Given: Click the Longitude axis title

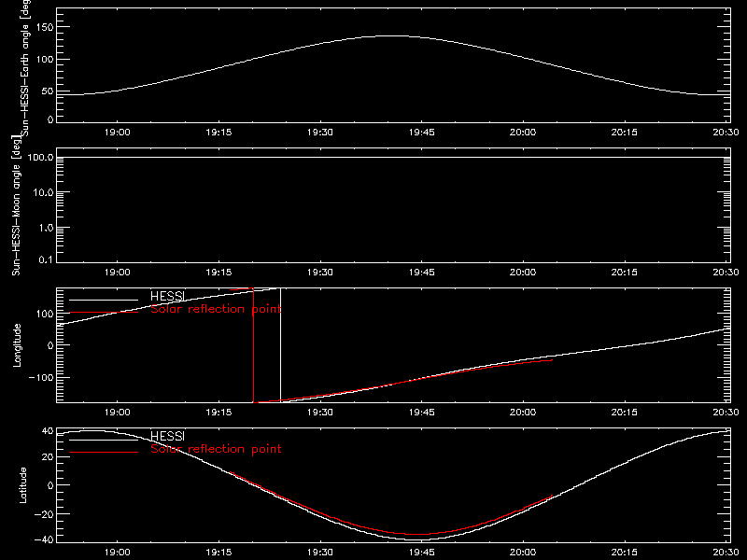Looking at the screenshot, I should point(17,345).
